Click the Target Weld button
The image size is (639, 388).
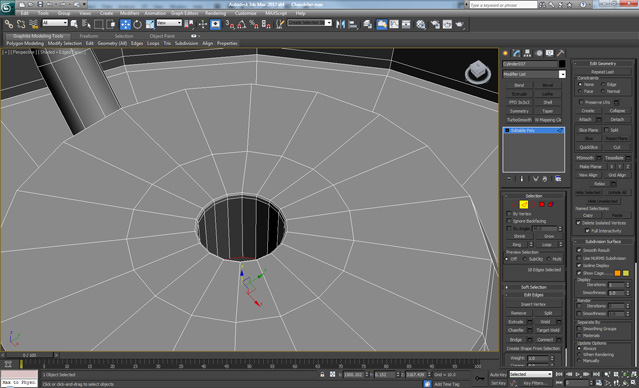(548, 331)
